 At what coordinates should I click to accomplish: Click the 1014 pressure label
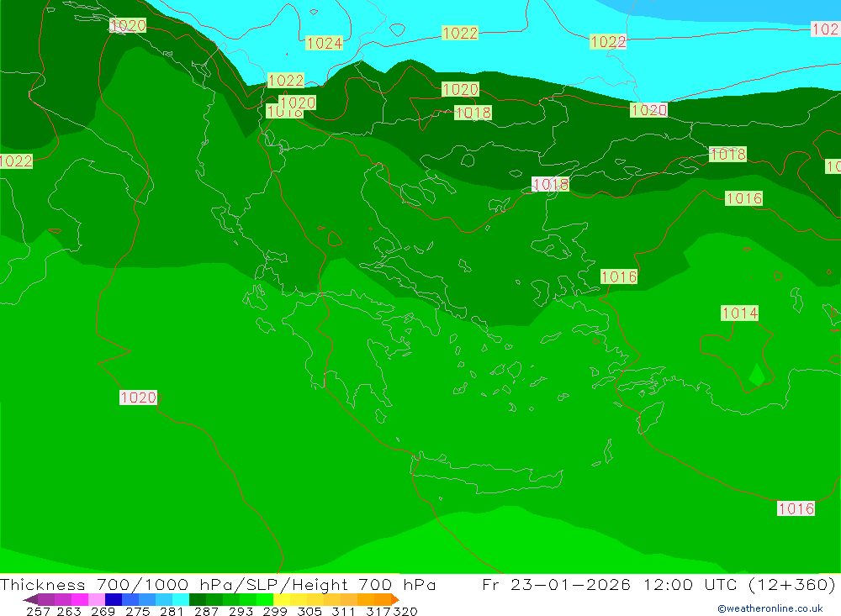click(739, 313)
